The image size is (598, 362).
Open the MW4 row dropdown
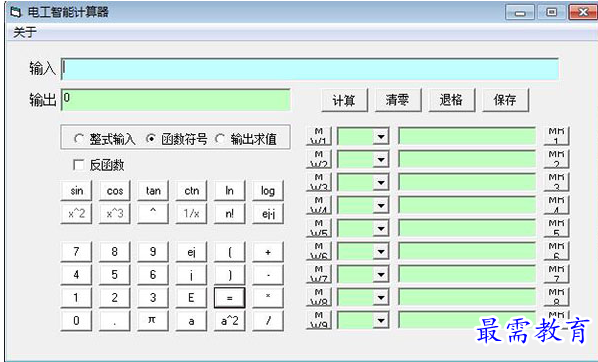click(x=381, y=206)
